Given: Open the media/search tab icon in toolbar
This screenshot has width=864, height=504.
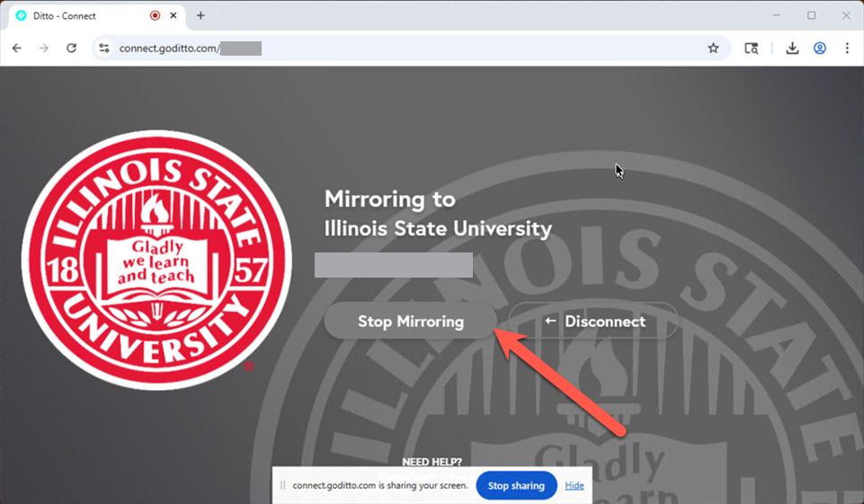Looking at the screenshot, I should [751, 49].
